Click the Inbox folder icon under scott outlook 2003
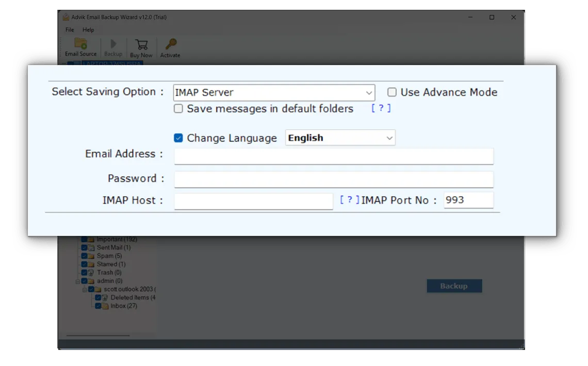The height and width of the screenshot is (366, 588). 104,305
